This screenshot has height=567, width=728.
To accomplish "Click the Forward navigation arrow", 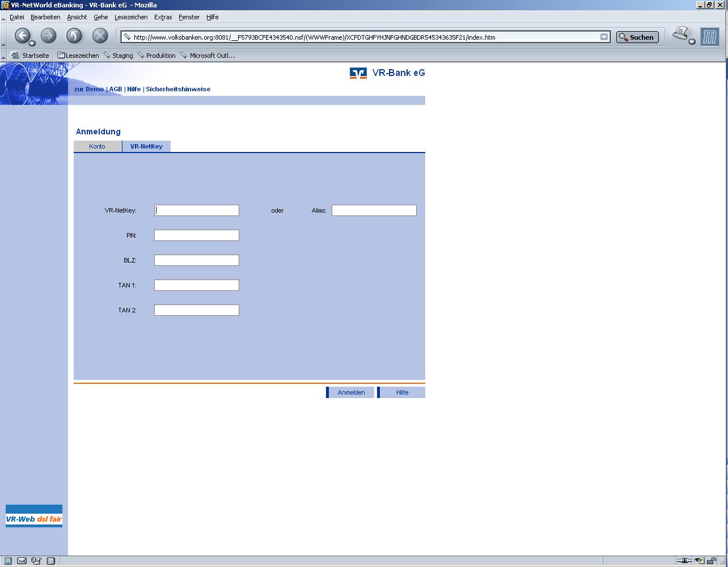I will tap(49, 36).
